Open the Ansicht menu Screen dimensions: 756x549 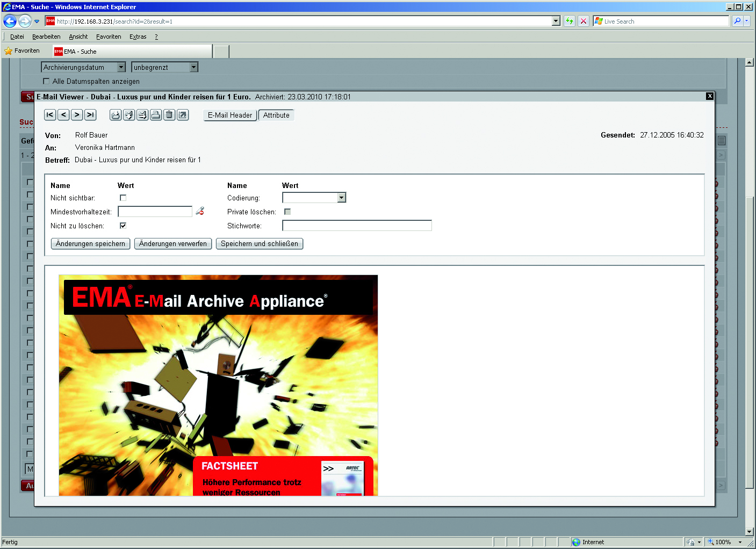(78, 37)
